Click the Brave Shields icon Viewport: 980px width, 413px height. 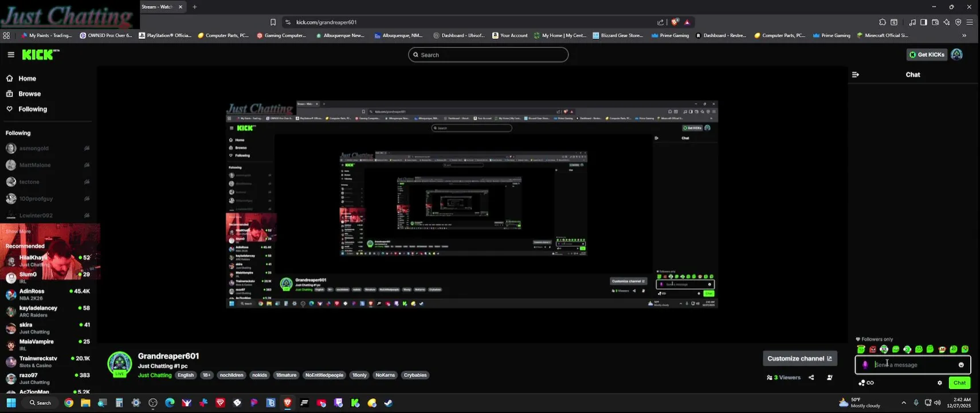click(675, 22)
